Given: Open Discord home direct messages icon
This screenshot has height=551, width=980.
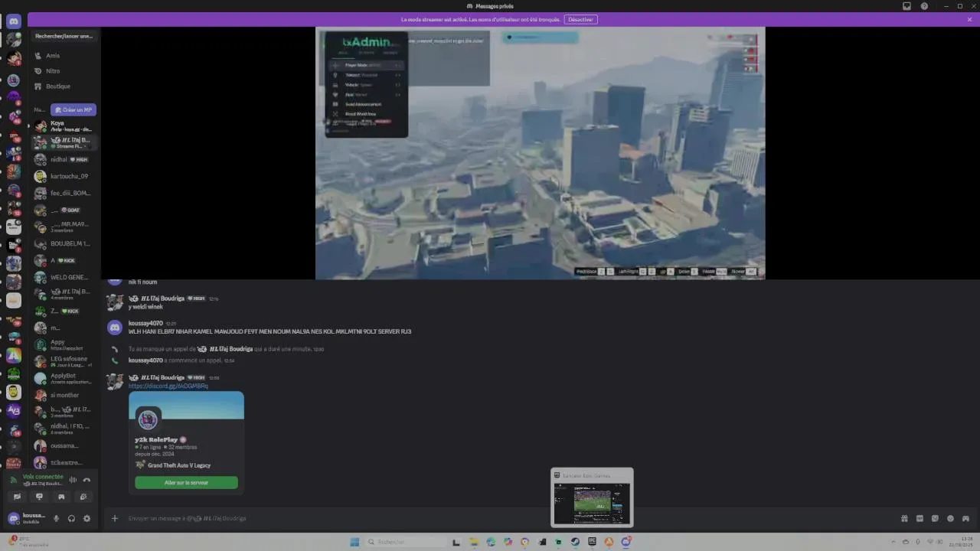Looking at the screenshot, I should [x=13, y=21].
